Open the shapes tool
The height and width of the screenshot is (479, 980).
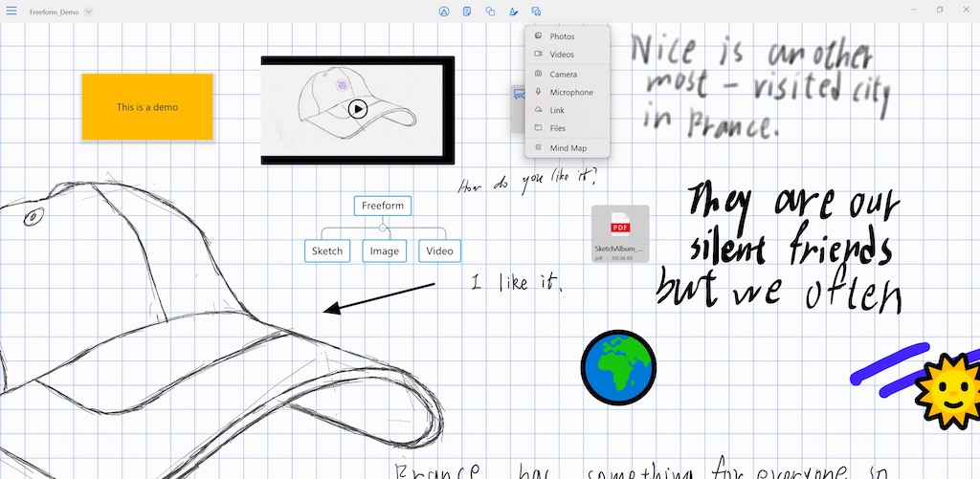coord(490,11)
